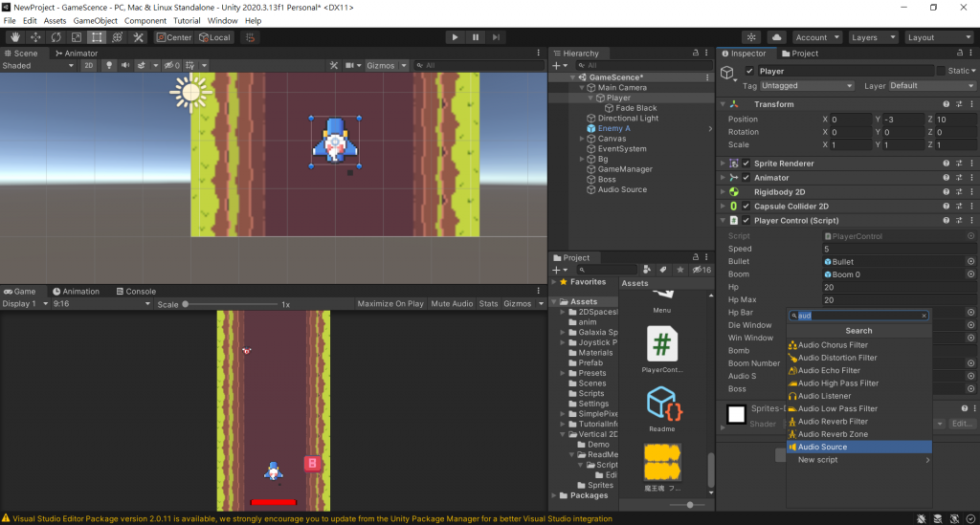Open Layout dropdown
This screenshot has height=525, width=980.
pos(939,37)
